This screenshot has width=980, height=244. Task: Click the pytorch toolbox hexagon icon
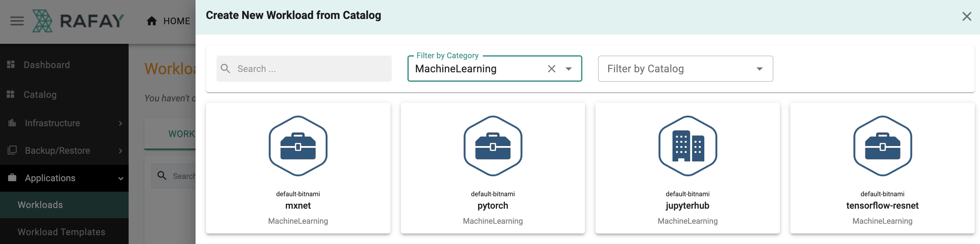pos(493,146)
